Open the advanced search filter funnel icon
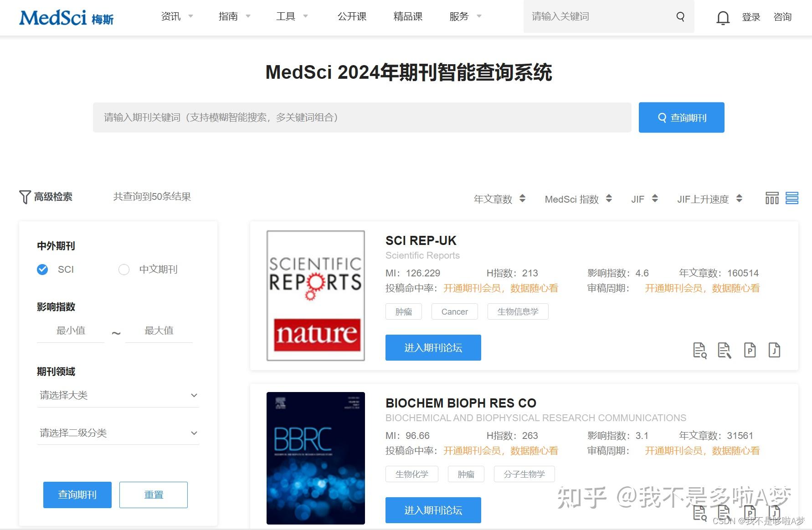The image size is (812, 530). [x=25, y=197]
